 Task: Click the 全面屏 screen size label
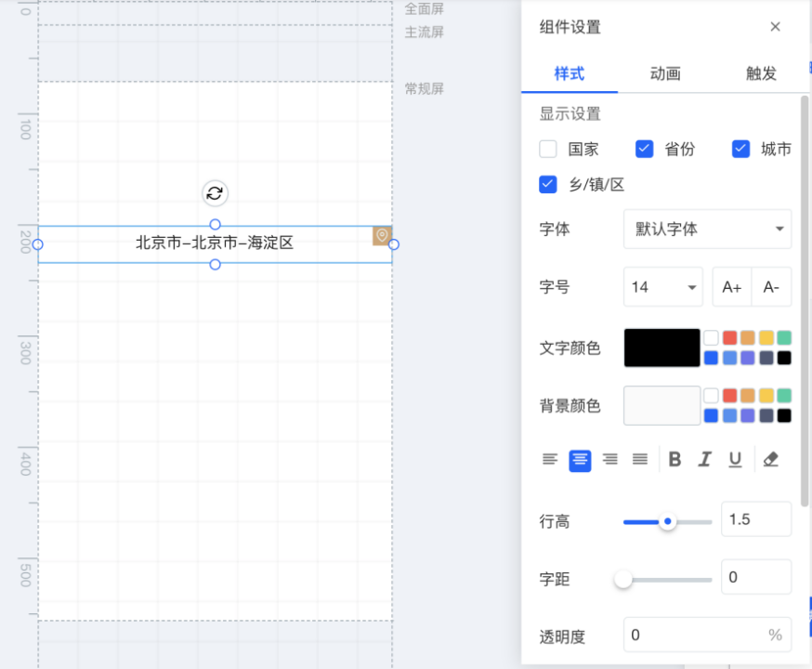click(425, 9)
